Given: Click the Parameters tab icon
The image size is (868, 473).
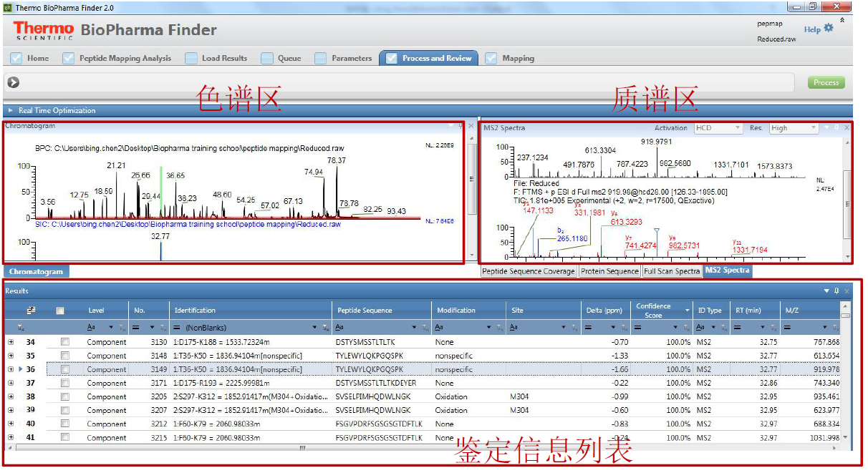Looking at the screenshot, I should pyautogui.click(x=321, y=58).
